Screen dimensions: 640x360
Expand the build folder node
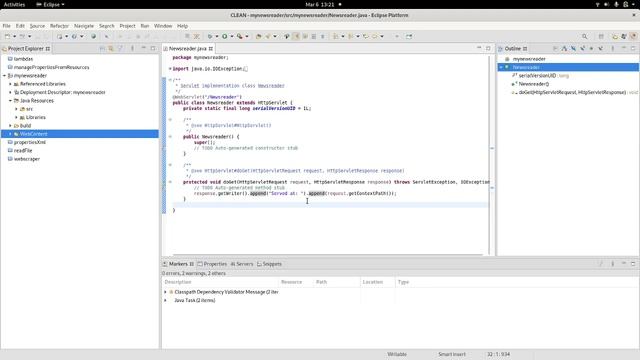(11, 126)
